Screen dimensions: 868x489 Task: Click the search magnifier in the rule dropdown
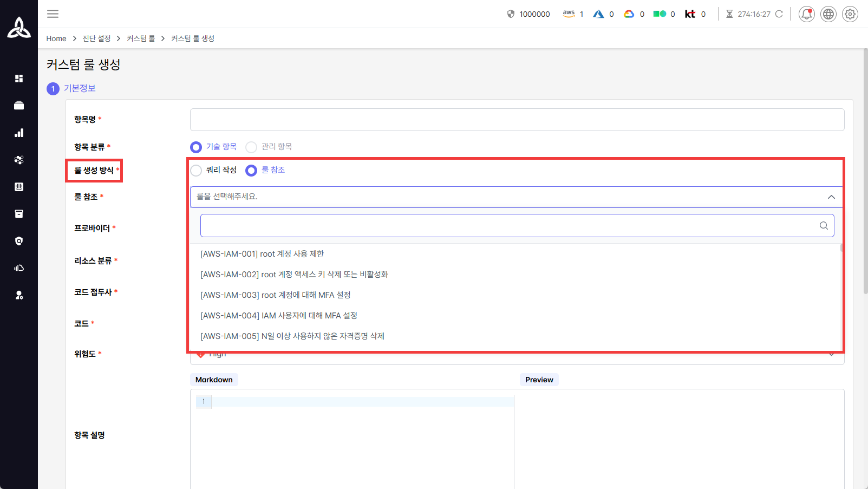click(823, 226)
